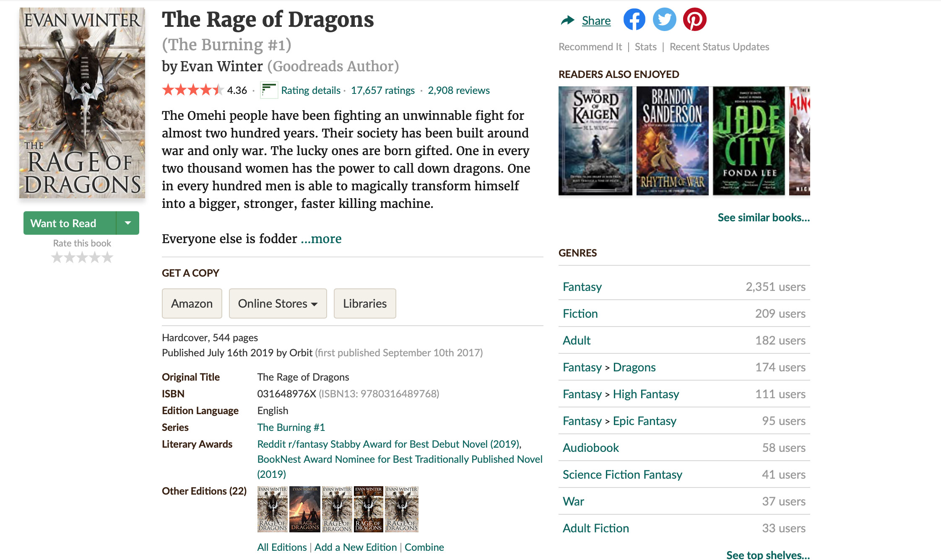This screenshot has width=941, height=560.
Task: Expand the Online Stores dropdown
Action: tap(278, 303)
